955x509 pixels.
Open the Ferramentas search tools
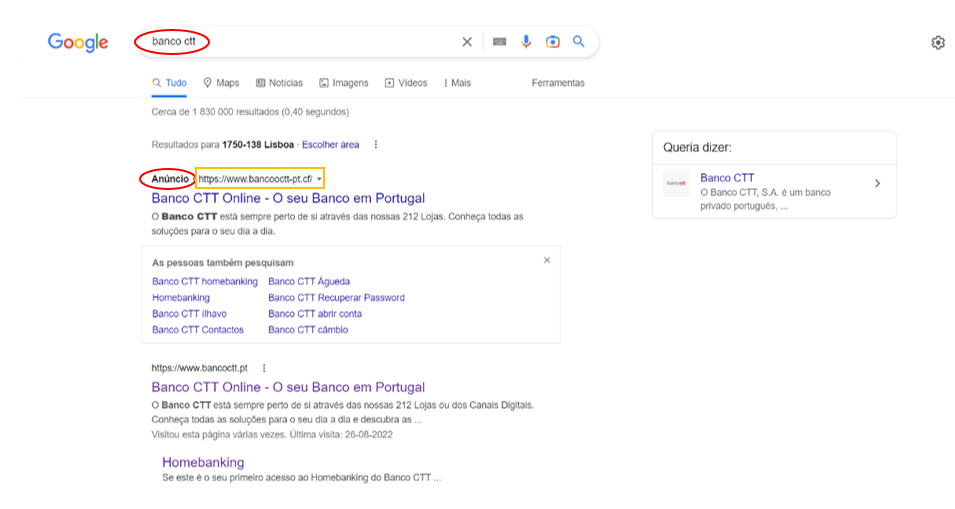click(558, 83)
